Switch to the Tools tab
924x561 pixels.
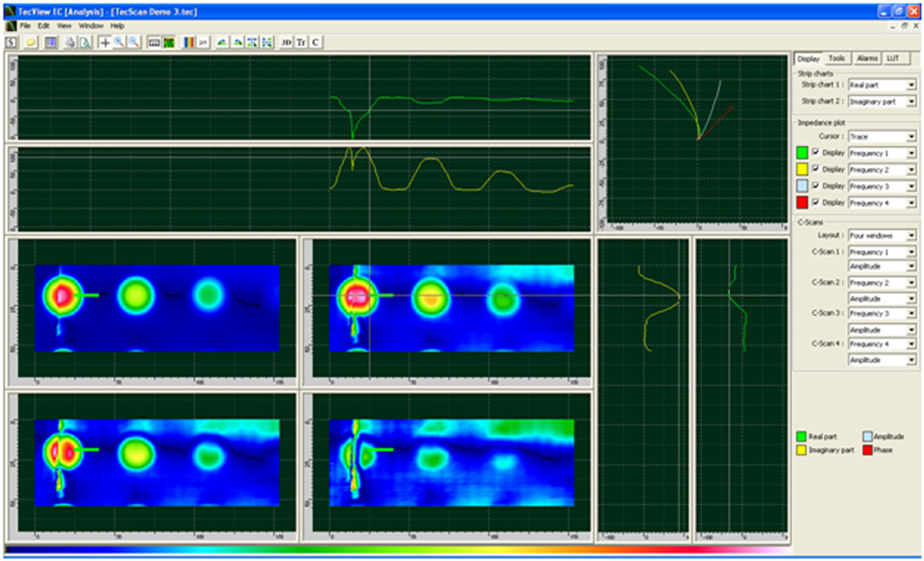pyautogui.click(x=836, y=59)
